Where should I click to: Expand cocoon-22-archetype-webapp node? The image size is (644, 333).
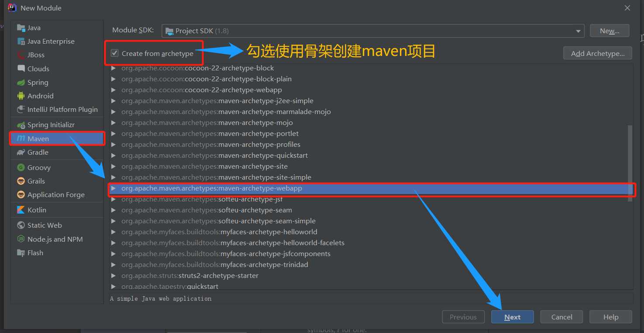point(114,90)
